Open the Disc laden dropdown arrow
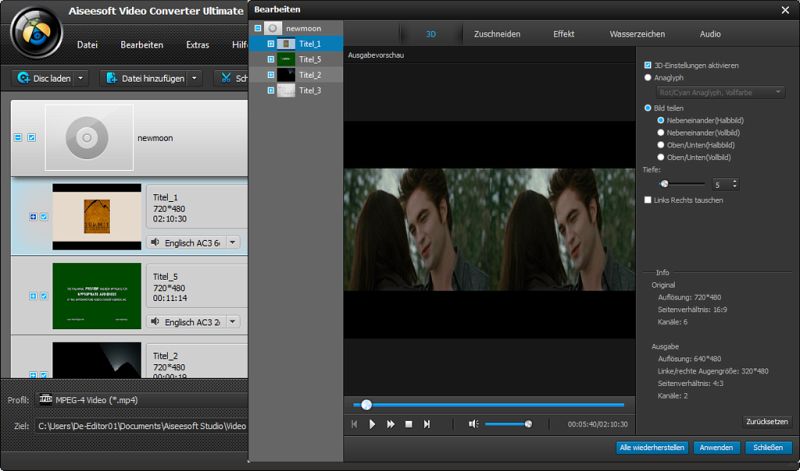The height and width of the screenshot is (471, 800). [x=80, y=78]
